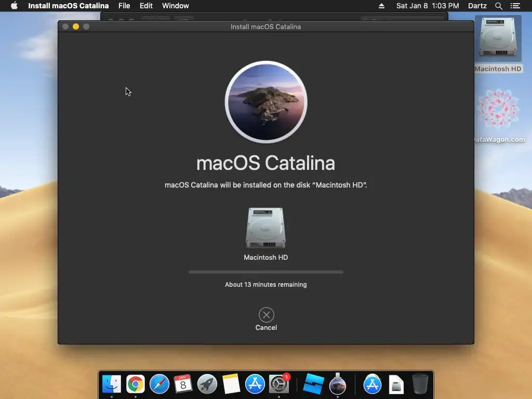Open the disk image document in Dock

396,384
